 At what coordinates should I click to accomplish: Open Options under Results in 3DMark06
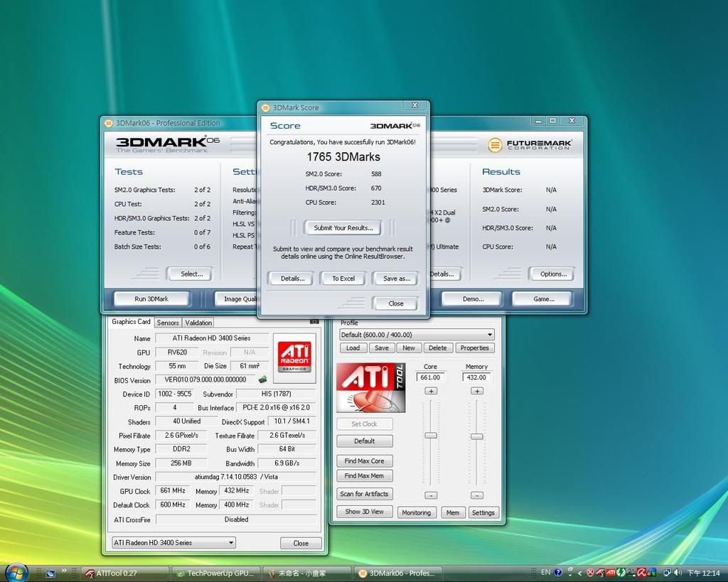click(x=553, y=274)
